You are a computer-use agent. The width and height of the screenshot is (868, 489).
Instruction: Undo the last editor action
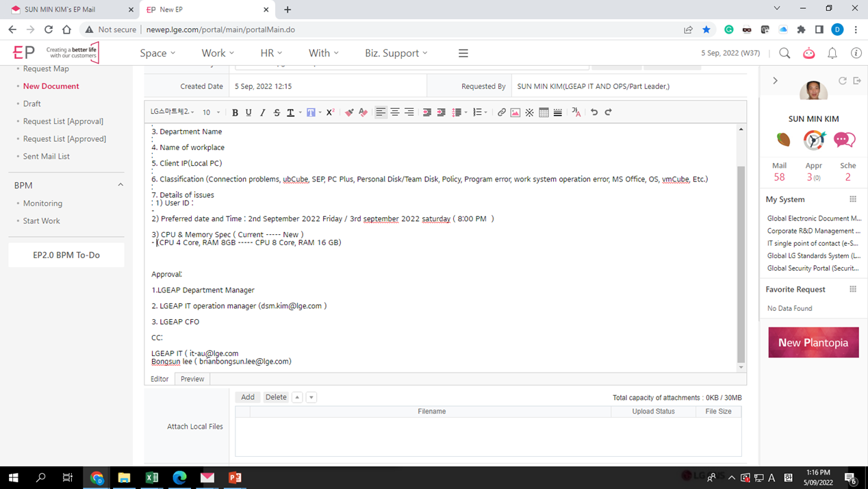594,112
